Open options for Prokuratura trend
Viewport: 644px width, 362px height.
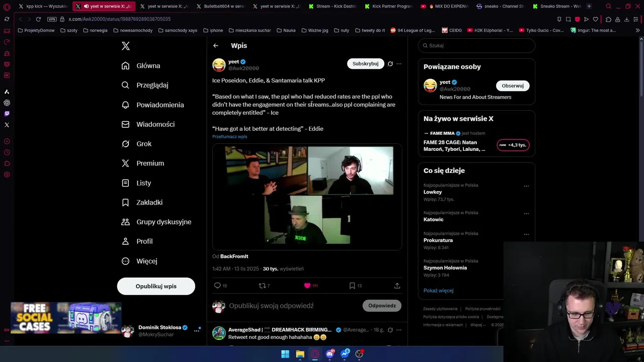526,234
